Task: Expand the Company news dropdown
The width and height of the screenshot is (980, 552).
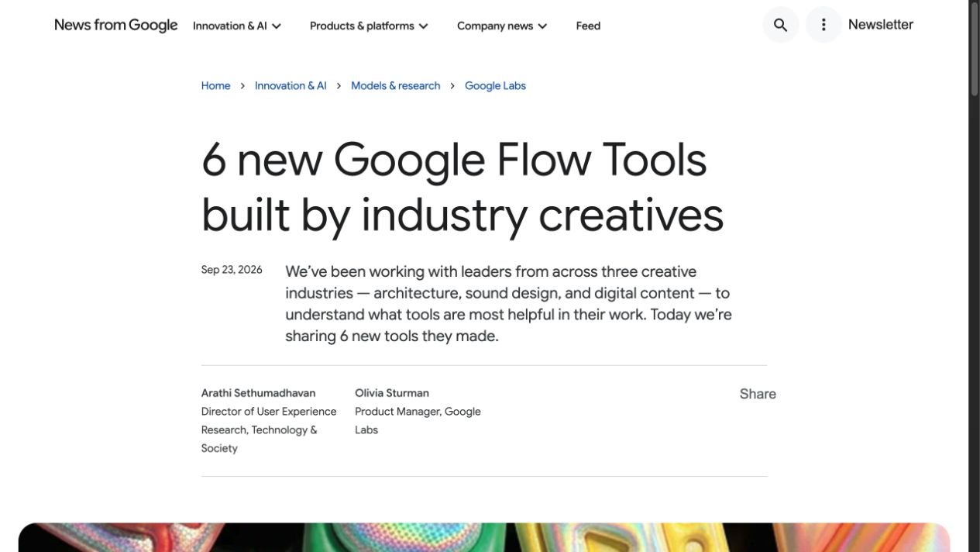Action: click(x=502, y=26)
